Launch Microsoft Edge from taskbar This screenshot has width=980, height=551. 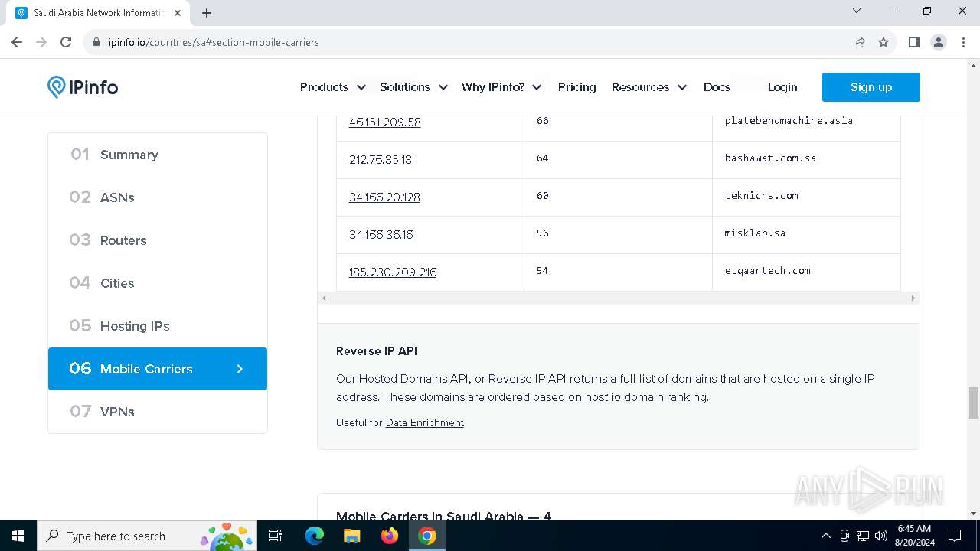click(x=315, y=536)
